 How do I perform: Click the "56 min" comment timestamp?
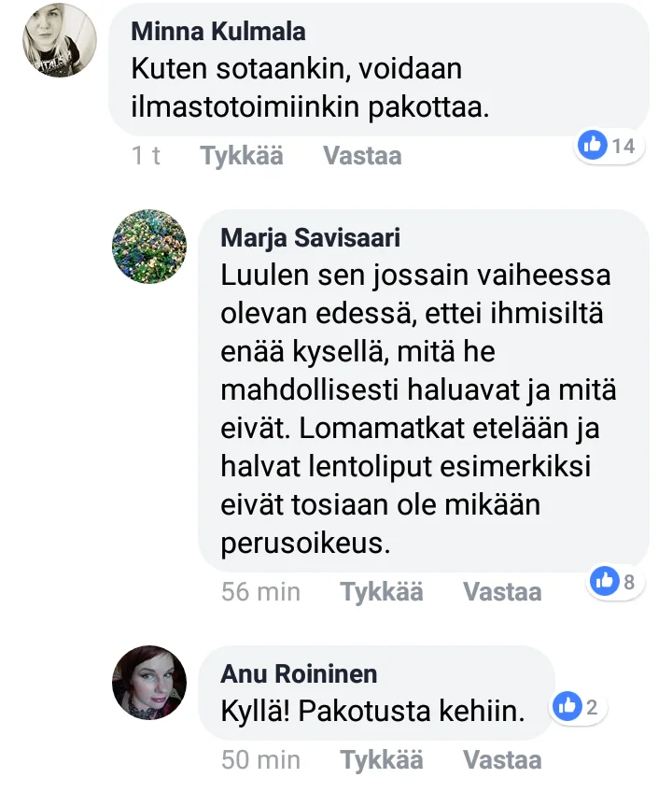(260, 592)
